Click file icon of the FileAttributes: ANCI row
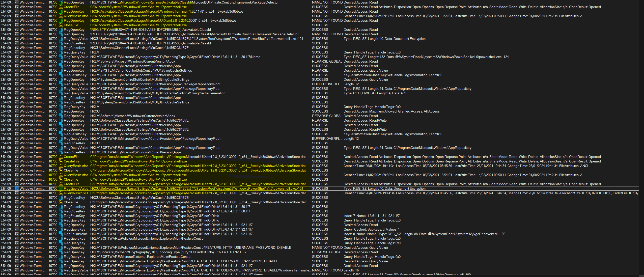The image size is (644, 277). pyautogui.click(x=61, y=166)
